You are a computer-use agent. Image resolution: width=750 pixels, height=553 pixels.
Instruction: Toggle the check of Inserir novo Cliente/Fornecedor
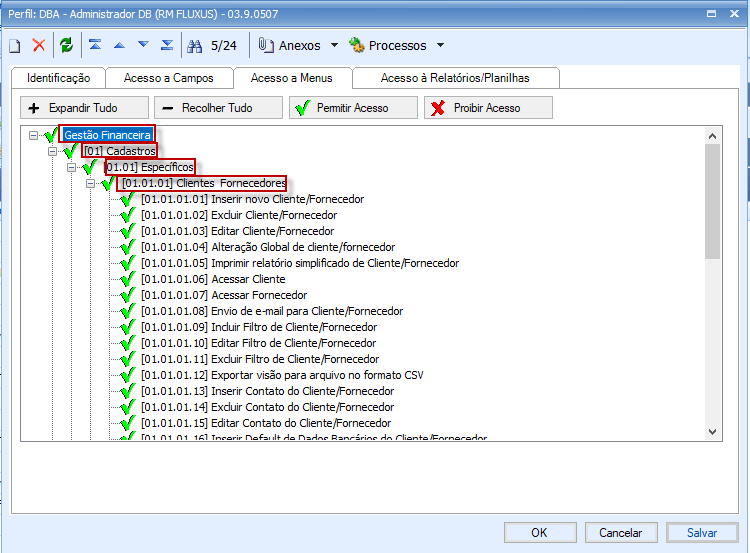127,199
